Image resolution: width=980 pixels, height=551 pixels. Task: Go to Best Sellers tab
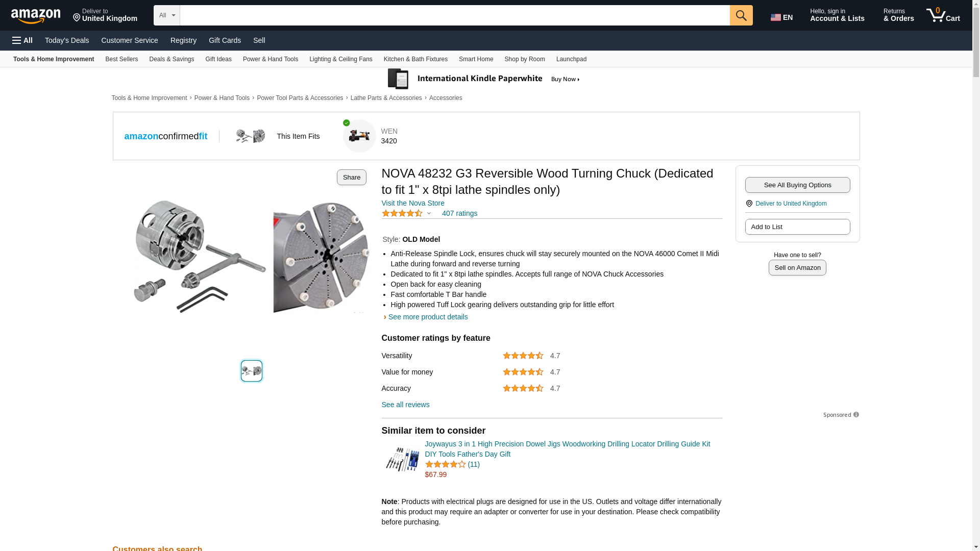(121, 59)
